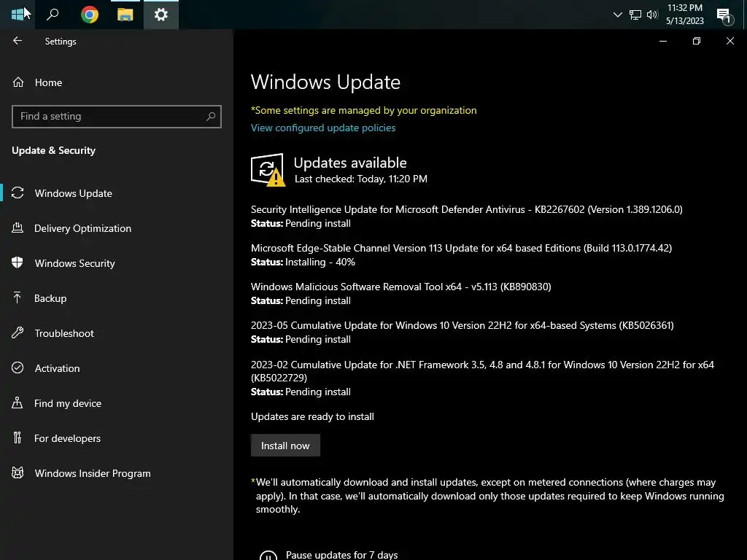747x560 pixels.
Task: Go back using the Settings back arrow
Action: pyautogui.click(x=18, y=41)
